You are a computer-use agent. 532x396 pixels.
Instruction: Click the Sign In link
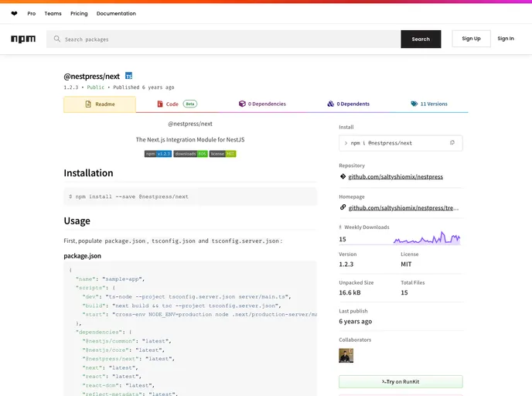[506, 39]
